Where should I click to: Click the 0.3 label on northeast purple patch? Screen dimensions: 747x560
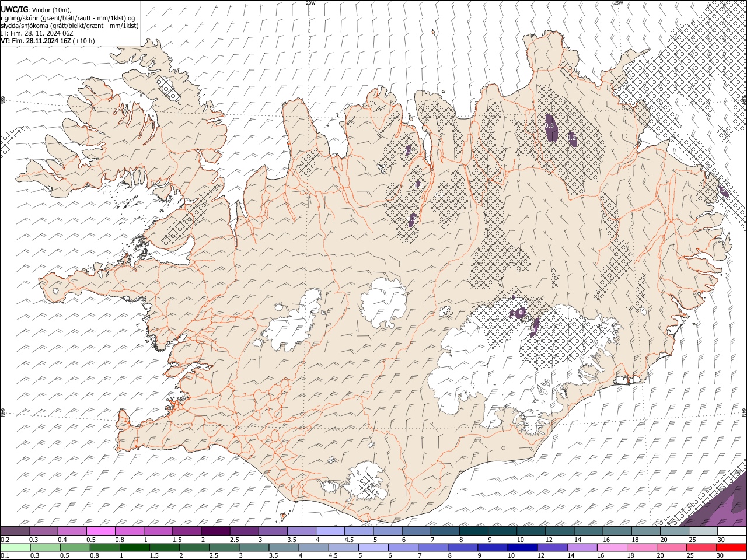click(x=549, y=125)
